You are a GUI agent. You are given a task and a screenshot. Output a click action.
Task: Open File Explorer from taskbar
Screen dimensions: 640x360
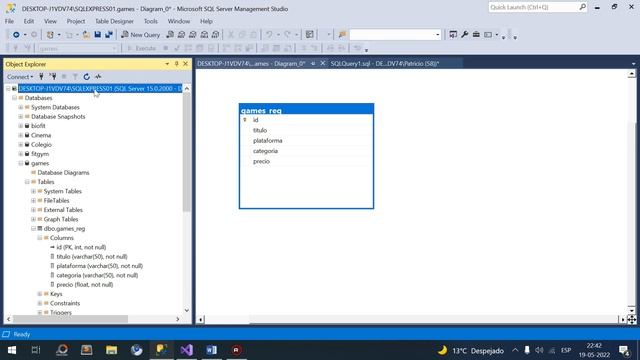(111, 350)
